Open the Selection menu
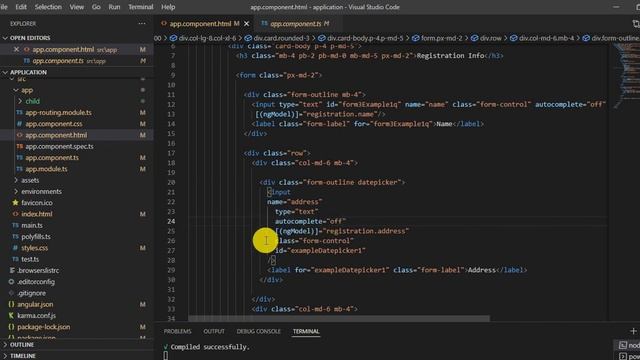The width and height of the screenshot is (640, 360). coord(48,7)
